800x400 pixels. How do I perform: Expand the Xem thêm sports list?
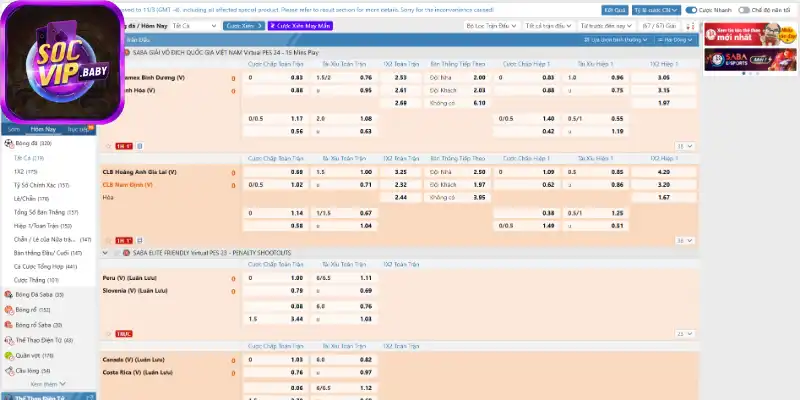point(48,384)
